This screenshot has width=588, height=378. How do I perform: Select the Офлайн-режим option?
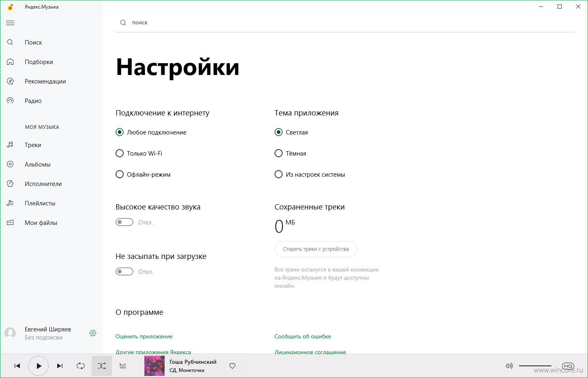pyautogui.click(x=143, y=174)
